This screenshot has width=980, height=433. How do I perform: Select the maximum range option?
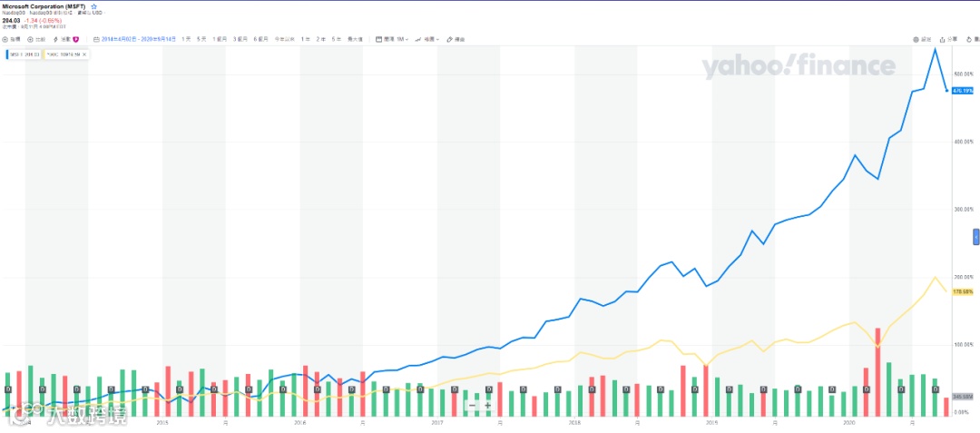(x=355, y=39)
